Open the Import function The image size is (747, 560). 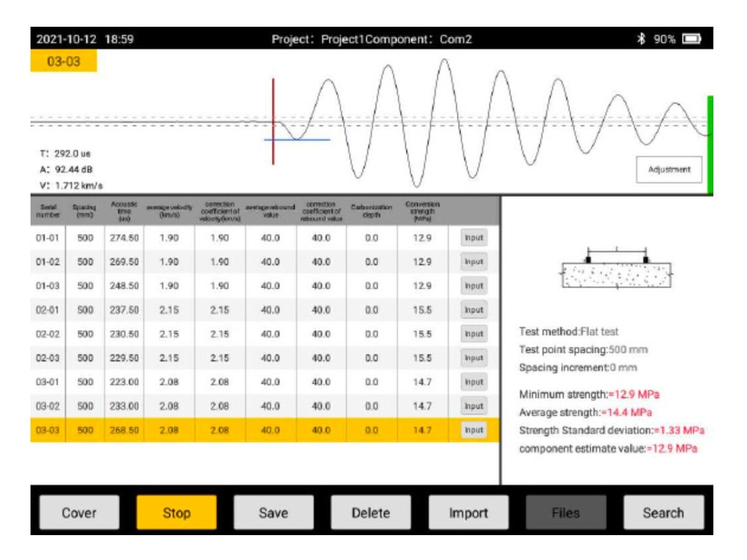tap(468, 513)
